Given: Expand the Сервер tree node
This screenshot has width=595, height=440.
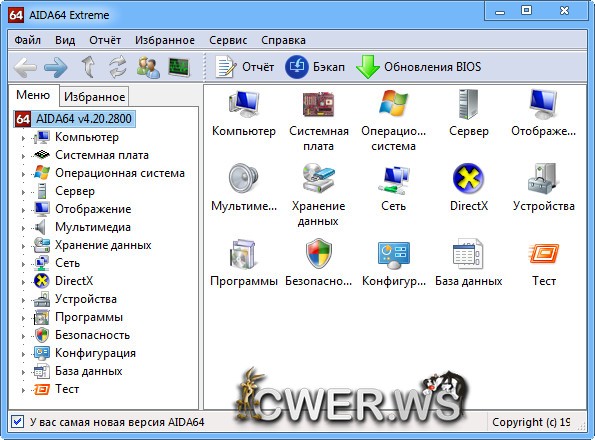Looking at the screenshot, I should click(23, 192).
